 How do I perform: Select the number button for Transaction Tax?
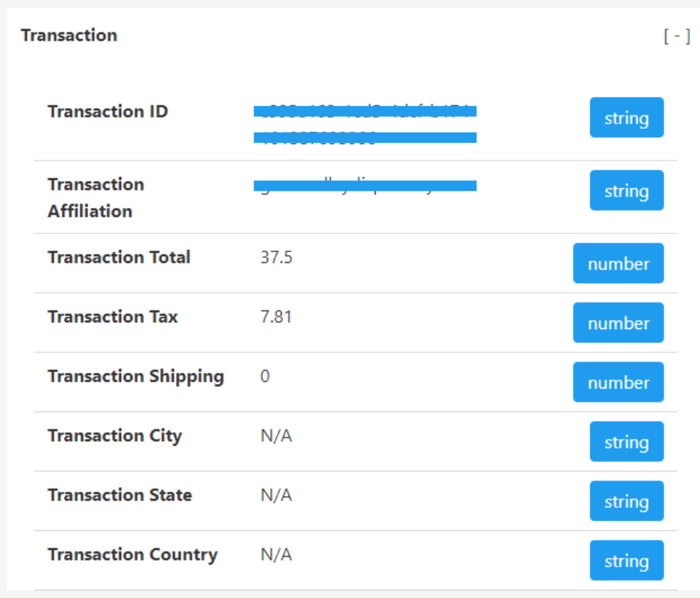(x=618, y=323)
